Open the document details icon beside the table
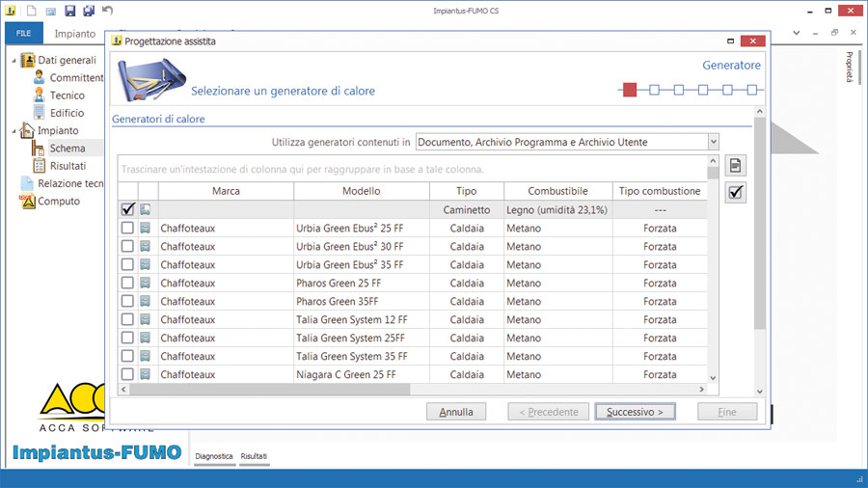Viewport: 868px width, 488px height. click(x=735, y=165)
